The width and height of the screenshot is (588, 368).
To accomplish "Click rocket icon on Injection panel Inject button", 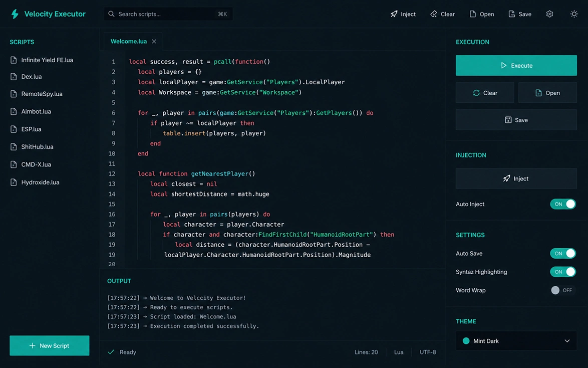I will tap(506, 178).
